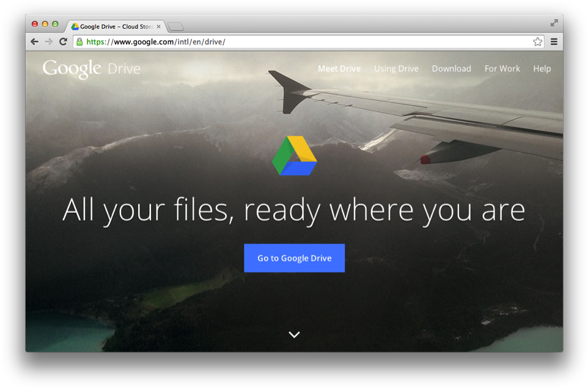Image resolution: width=588 pixels, height=388 pixels.
Task: Click the Google Drive logo in the header
Action: [92, 68]
